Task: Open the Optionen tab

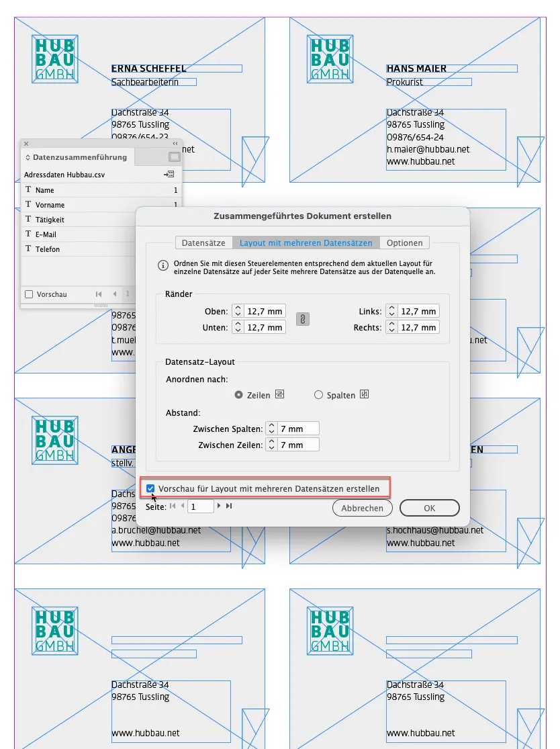Action: (406, 243)
